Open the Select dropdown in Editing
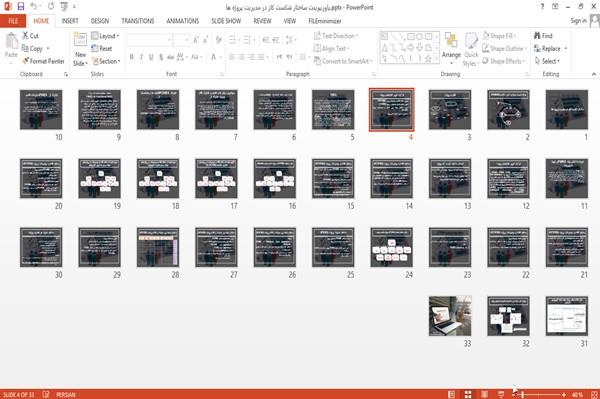 pyautogui.click(x=548, y=61)
